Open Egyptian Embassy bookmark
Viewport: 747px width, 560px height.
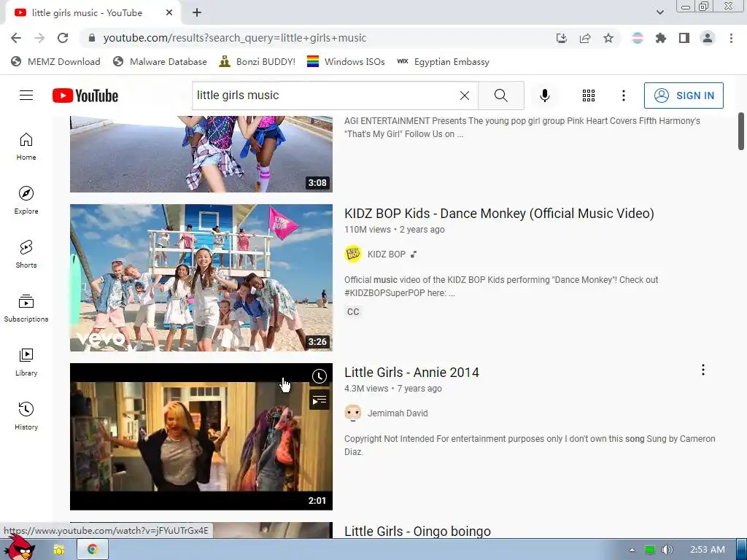tap(443, 61)
